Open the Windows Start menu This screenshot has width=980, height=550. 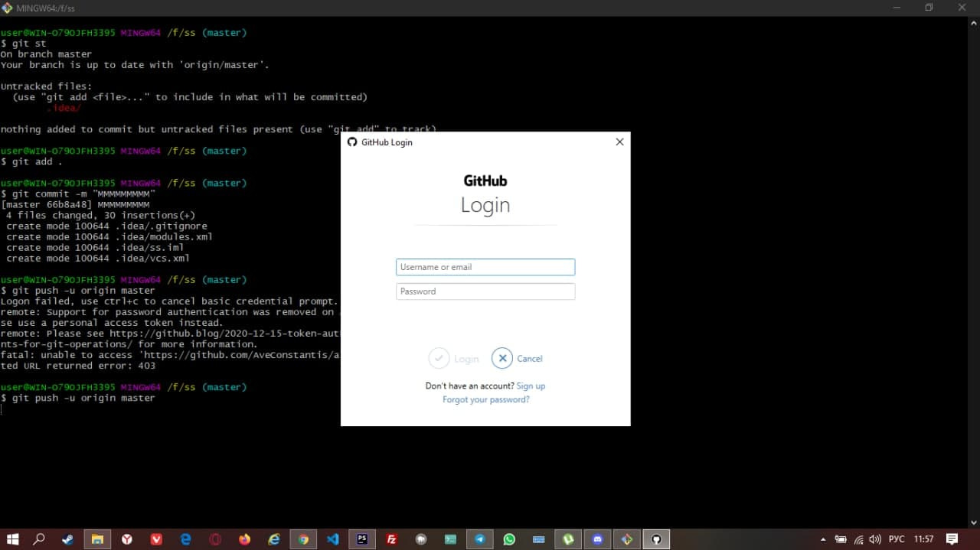(12, 539)
